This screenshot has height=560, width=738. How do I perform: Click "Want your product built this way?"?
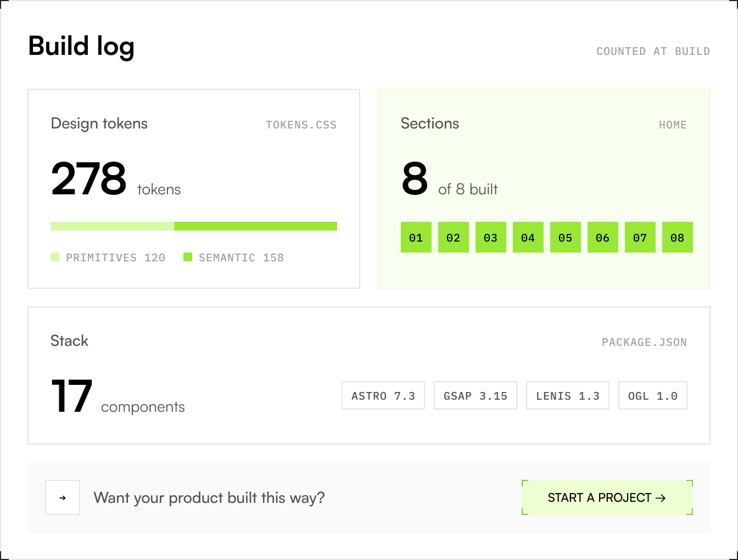[x=209, y=498]
